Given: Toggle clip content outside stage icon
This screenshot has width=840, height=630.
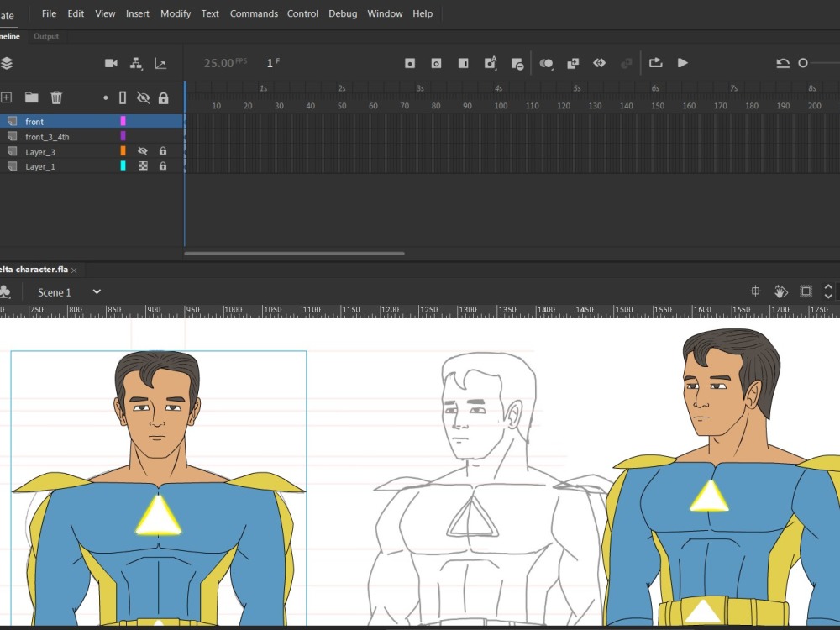Looking at the screenshot, I should [806, 291].
